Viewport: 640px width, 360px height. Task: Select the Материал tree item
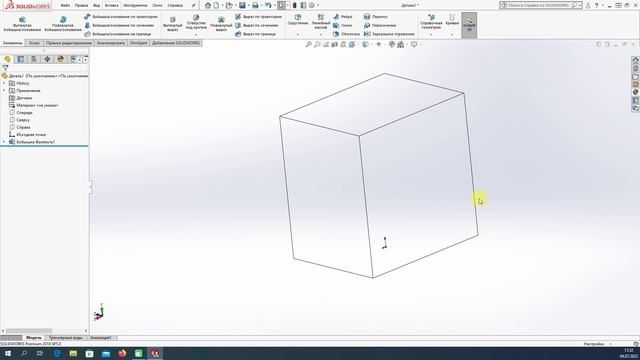click(x=33, y=105)
